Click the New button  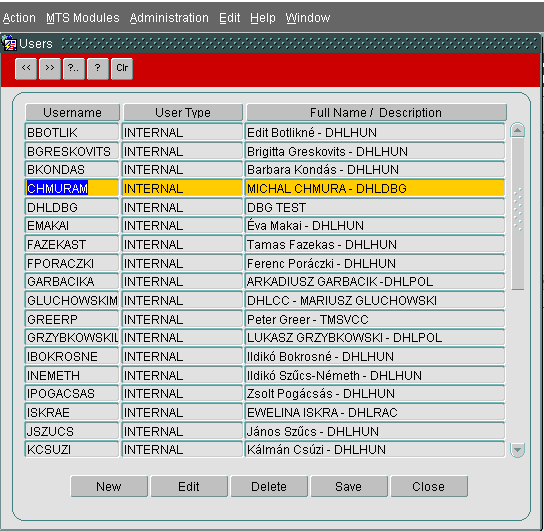coord(109,486)
